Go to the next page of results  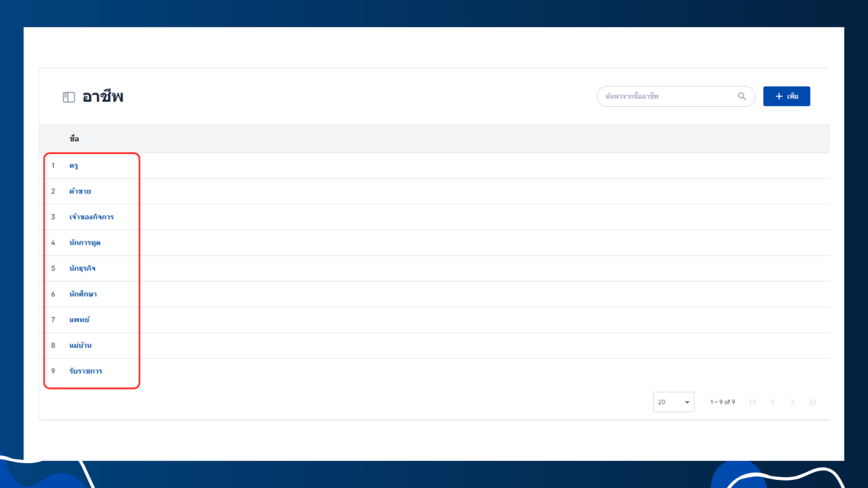[x=792, y=402]
